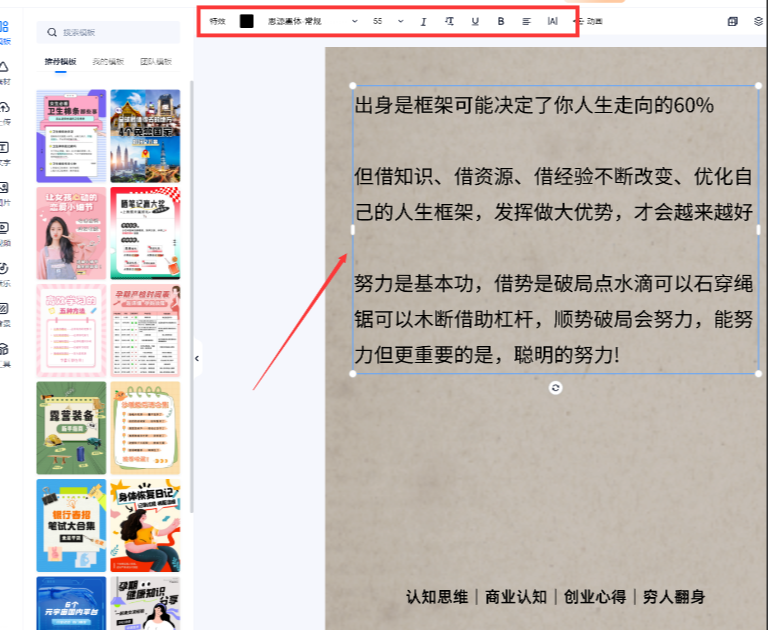
Task: Select the 银行春招笔试大合集 template
Action: tap(71, 526)
